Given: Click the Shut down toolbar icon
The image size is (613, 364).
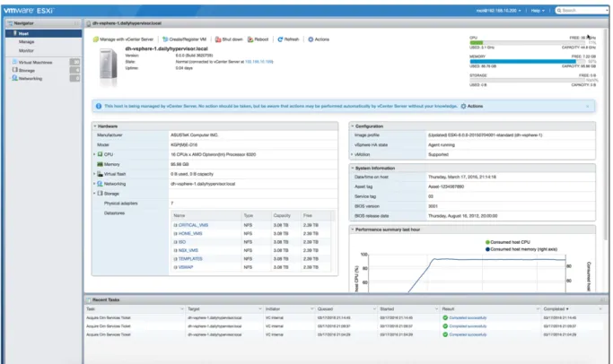Looking at the screenshot, I should 218,39.
